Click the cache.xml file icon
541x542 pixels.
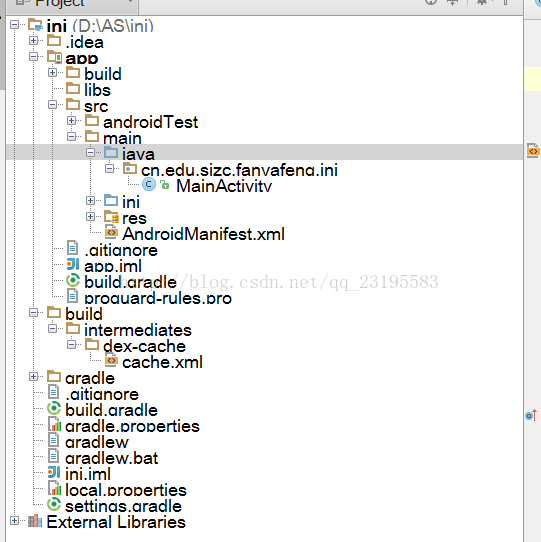(111, 360)
